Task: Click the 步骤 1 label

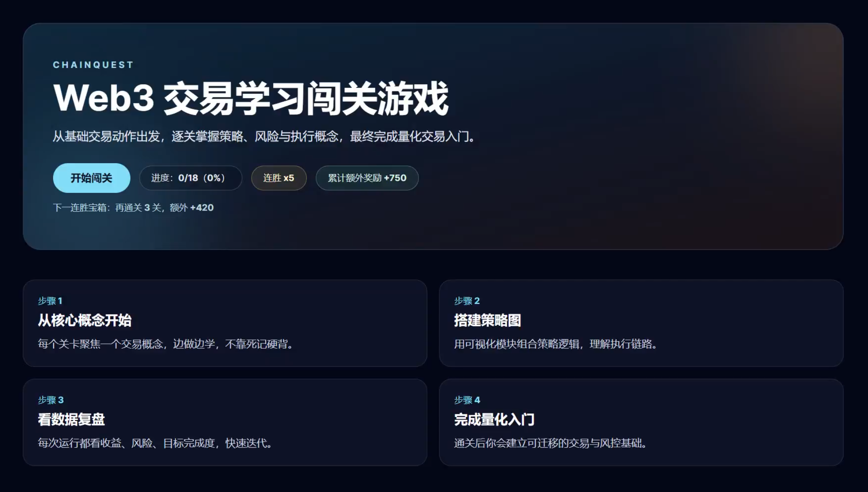Action: click(x=50, y=301)
